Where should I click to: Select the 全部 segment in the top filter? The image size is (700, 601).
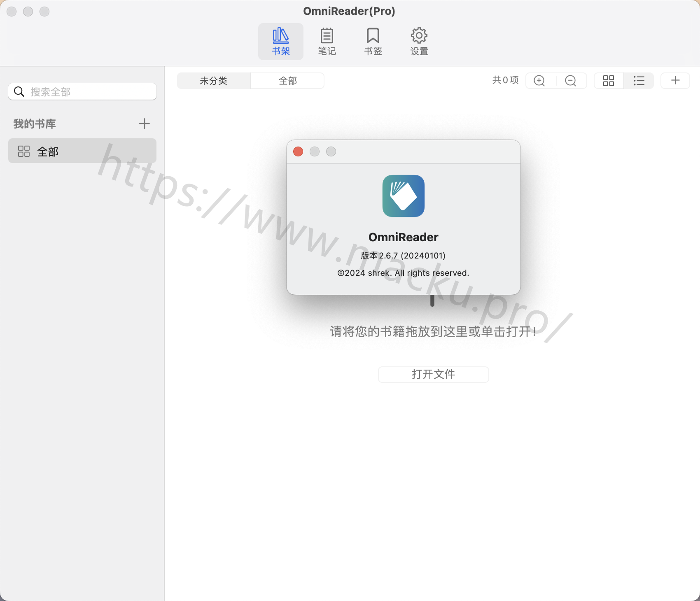[287, 81]
